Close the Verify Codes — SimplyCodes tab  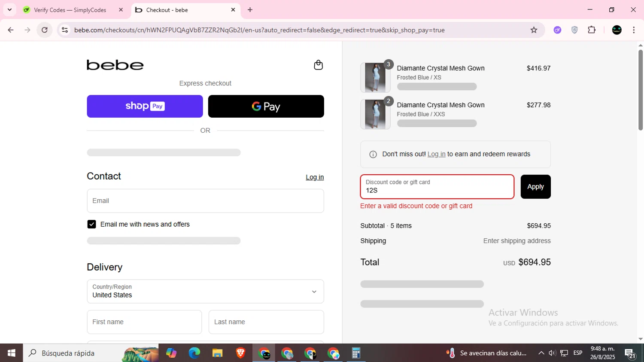pyautogui.click(x=121, y=9)
